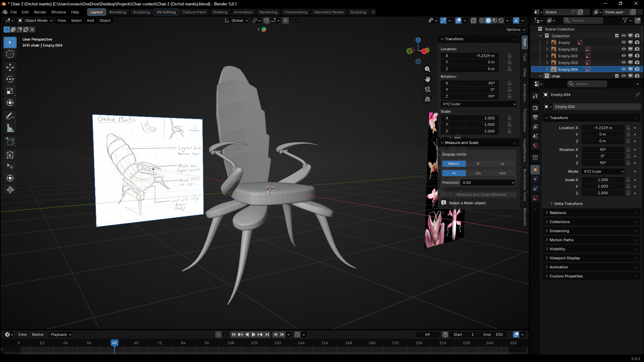
Task: Click the frame 49 playhead marker
Action: pyautogui.click(x=114, y=343)
